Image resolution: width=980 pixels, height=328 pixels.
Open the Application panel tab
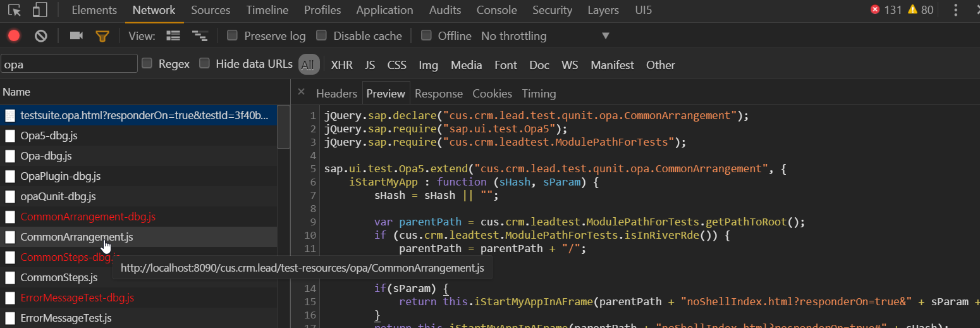click(x=384, y=10)
